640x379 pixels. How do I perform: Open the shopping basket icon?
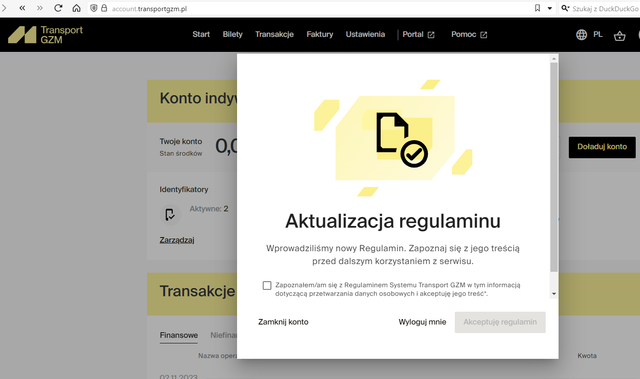(x=620, y=36)
